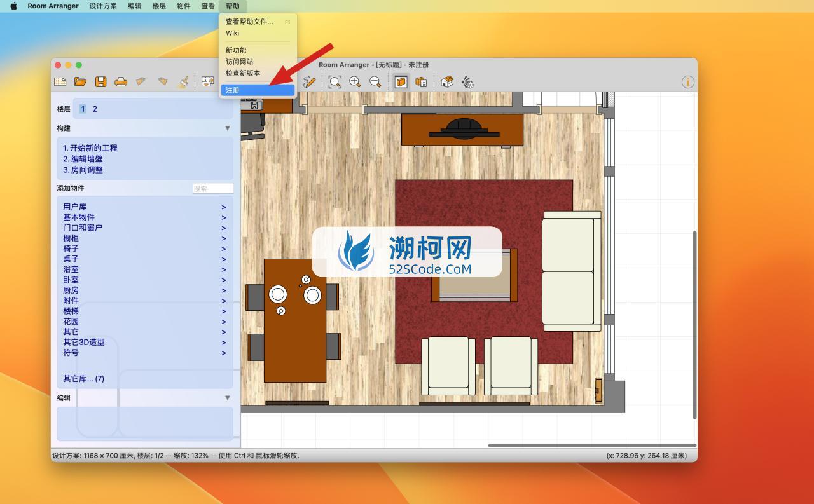Select floor 1
The width and height of the screenshot is (814, 504).
[x=83, y=109]
